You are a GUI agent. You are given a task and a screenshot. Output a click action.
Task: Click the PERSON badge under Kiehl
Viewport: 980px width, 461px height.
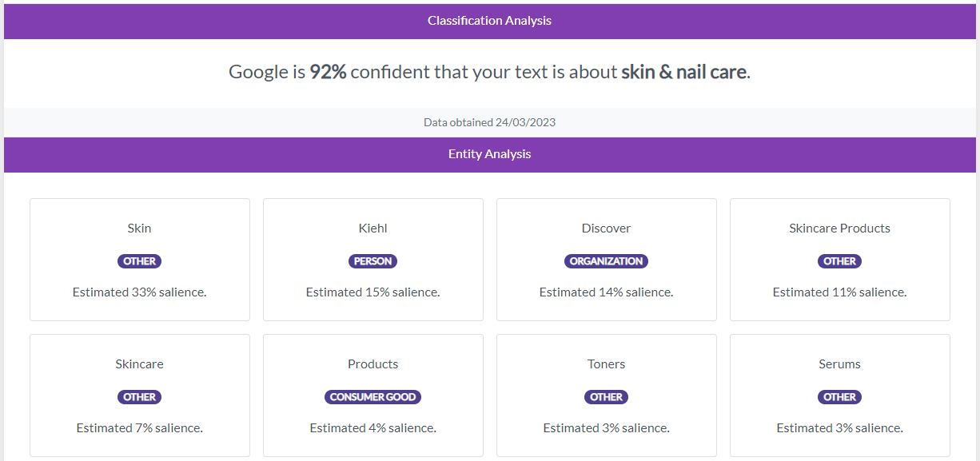tap(373, 261)
